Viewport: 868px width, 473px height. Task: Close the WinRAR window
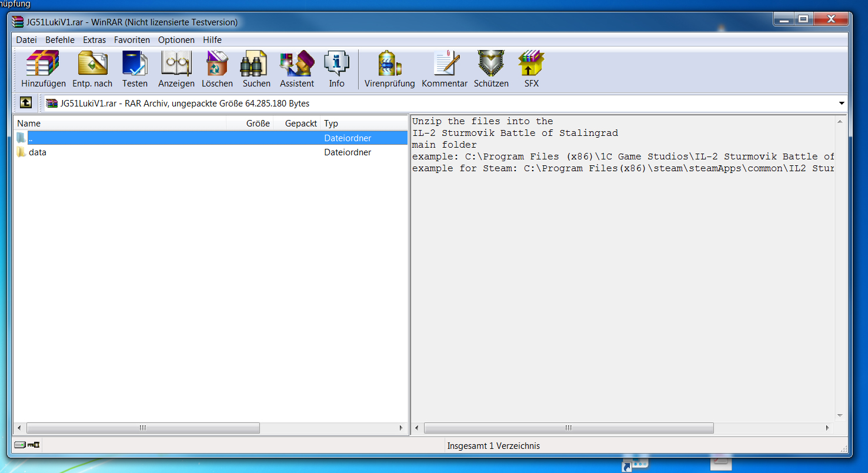830,19
